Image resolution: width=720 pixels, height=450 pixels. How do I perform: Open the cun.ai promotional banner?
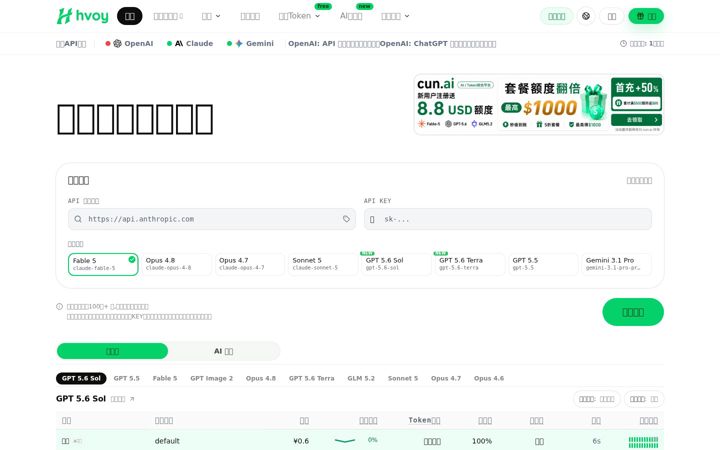pos(539,104)
